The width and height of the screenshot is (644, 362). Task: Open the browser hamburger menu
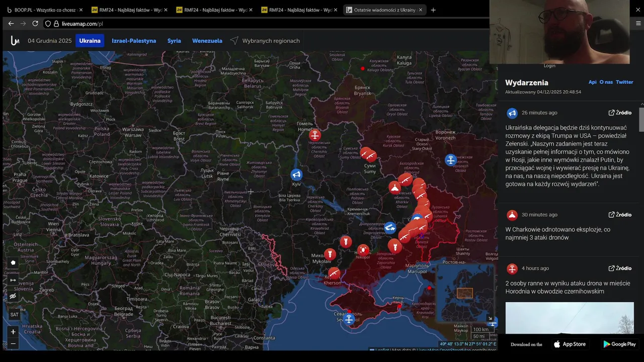tap(638, 24)
